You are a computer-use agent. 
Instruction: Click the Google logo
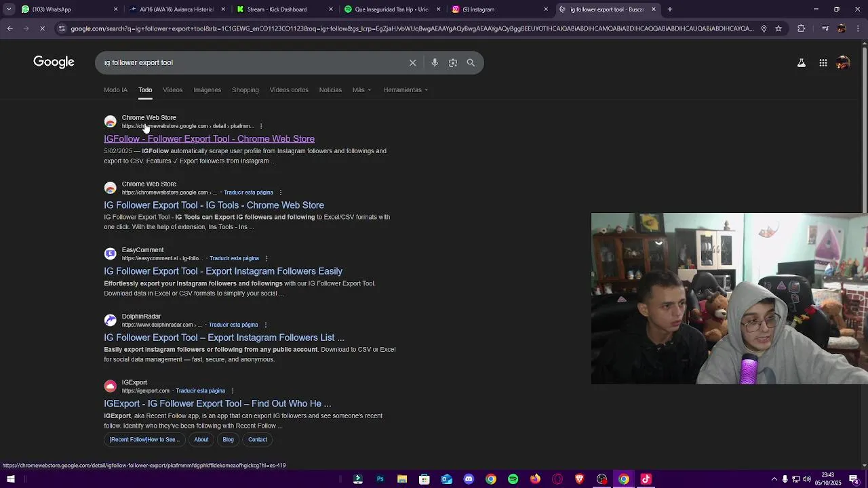54,62
